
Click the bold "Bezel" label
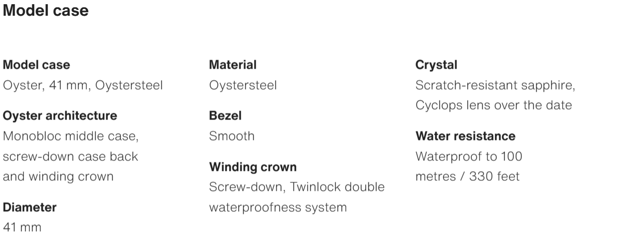tap(225, 115)
